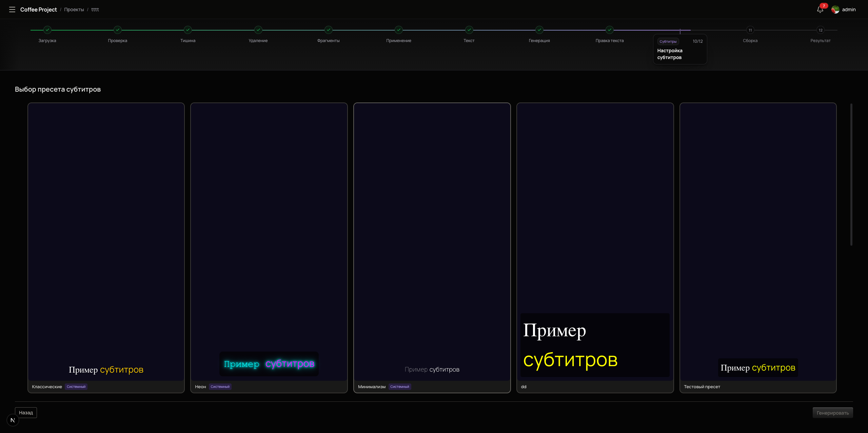
Task: Click the Назад button
Action: [26, 413]
